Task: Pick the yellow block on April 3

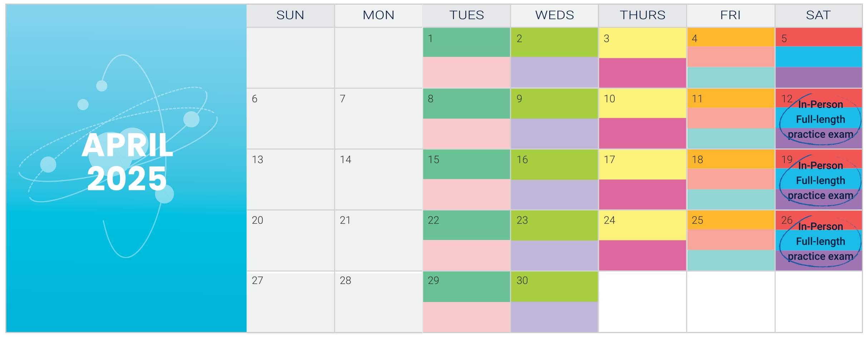Action: (x=643, y=43)
